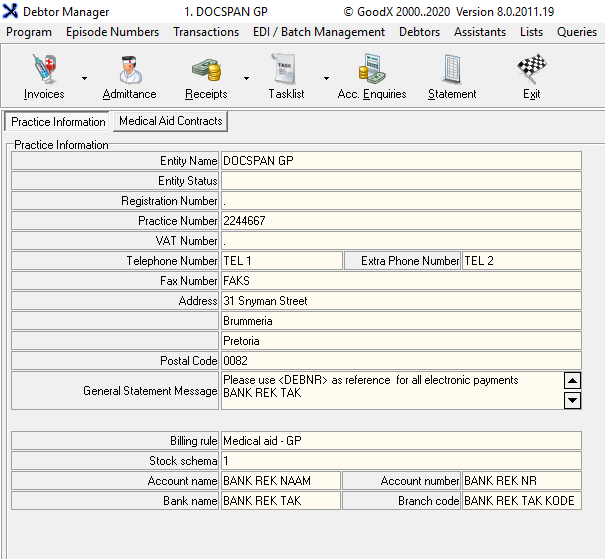The width and height of the screenshot is (605, 559).
Task: Click the Entity Name field
Action: pos(400,161)
